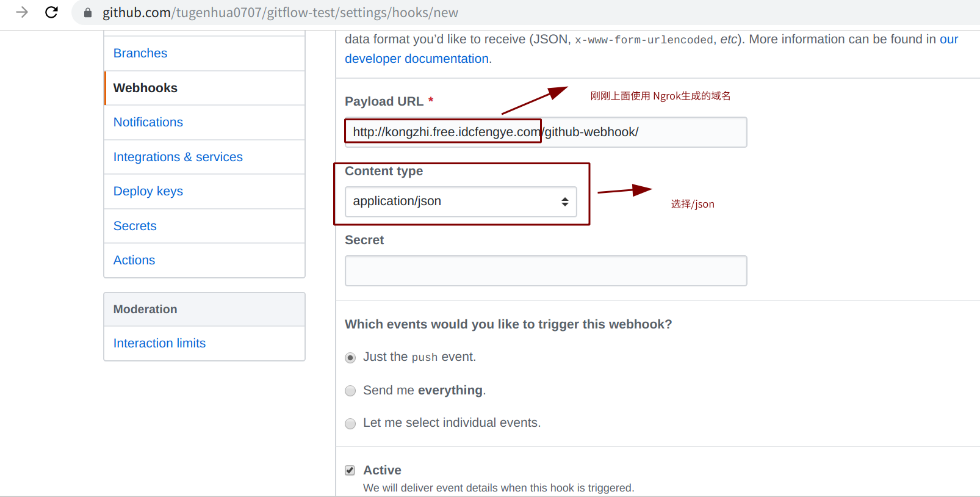Open Interaction limits under Moderation
The image size is (980, 497).
[159, 343]
